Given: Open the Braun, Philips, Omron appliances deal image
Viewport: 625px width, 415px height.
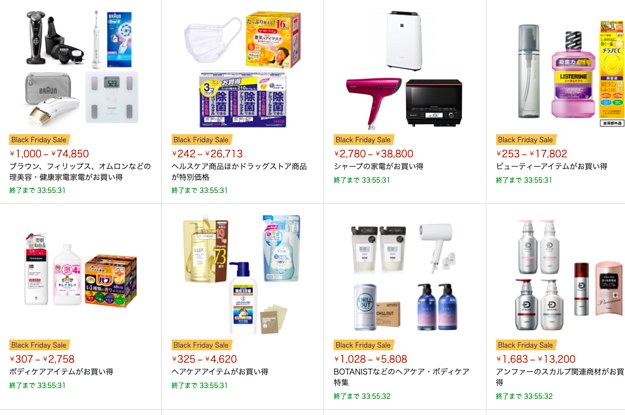Looking at the screenshot, I should (x=82, y=67).
